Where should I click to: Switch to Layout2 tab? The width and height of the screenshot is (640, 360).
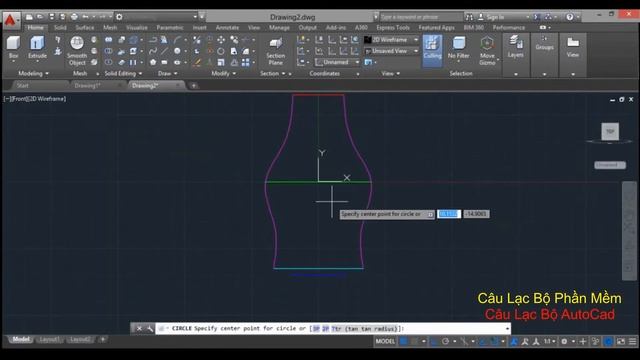point(80,339)
